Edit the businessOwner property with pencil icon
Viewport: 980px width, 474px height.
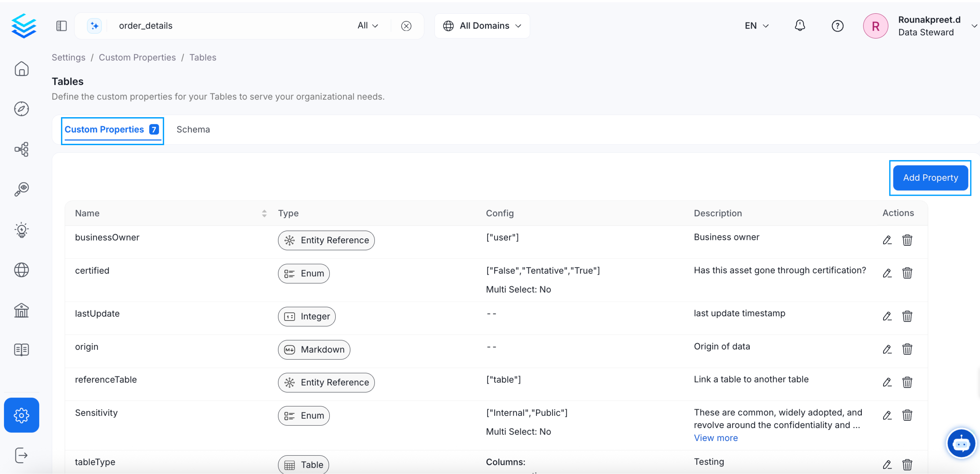(x=887, y=240)
